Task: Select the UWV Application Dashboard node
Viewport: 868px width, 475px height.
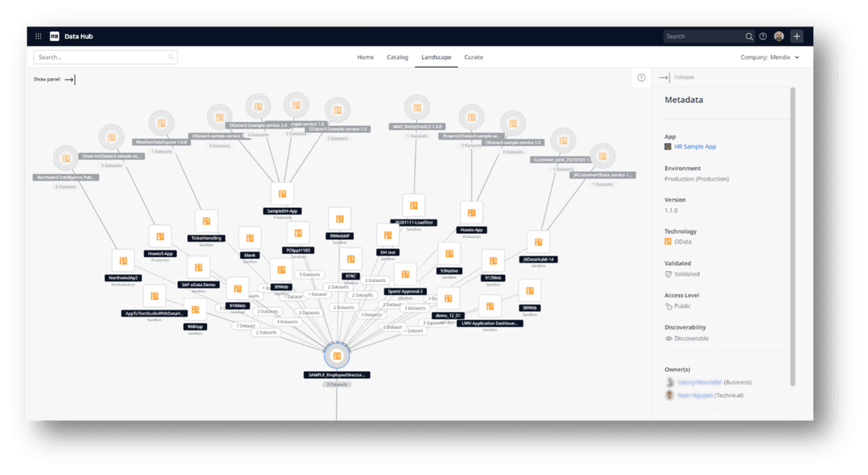Action: coord(490,307)
